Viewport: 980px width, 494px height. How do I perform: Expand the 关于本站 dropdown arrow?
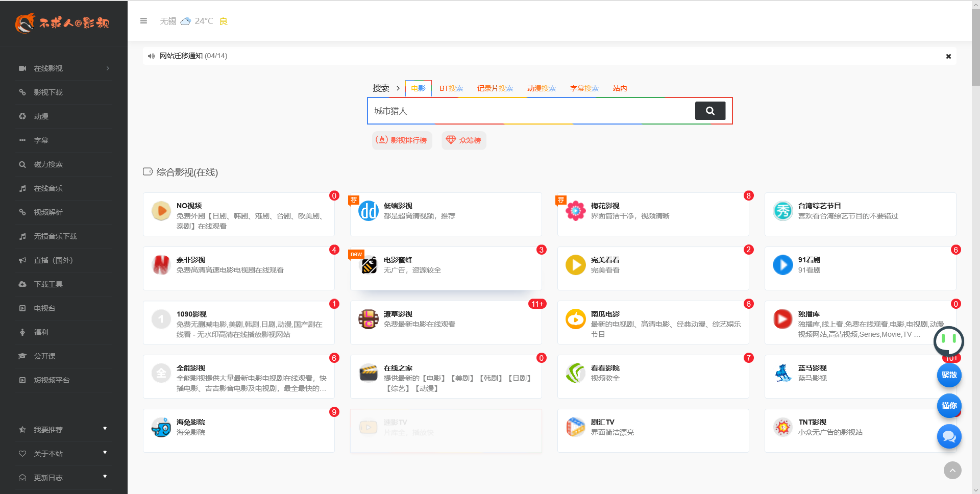coord(105,453)
